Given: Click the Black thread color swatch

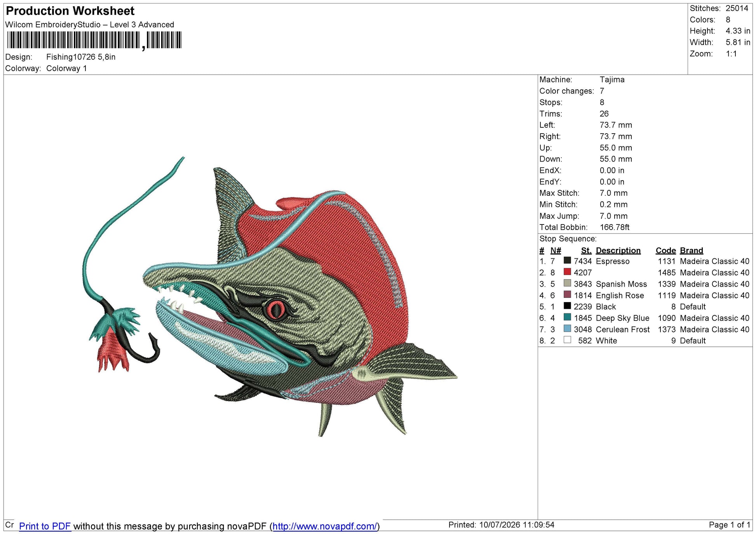Looking at the screenshot, I should pos(567,306).
